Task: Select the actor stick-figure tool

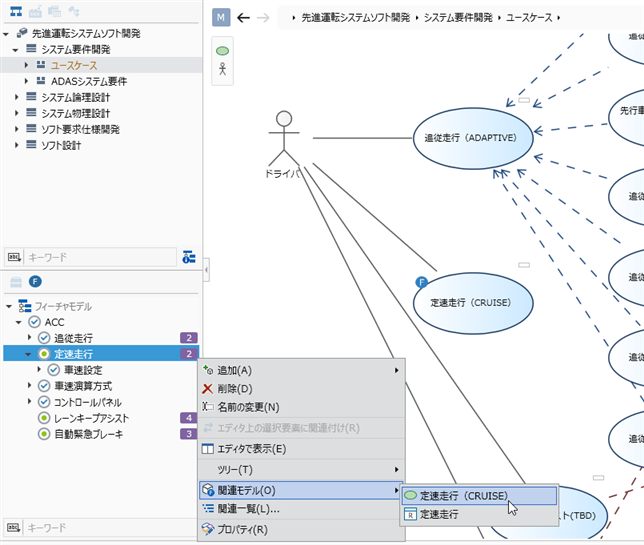Action: point(223,69)
